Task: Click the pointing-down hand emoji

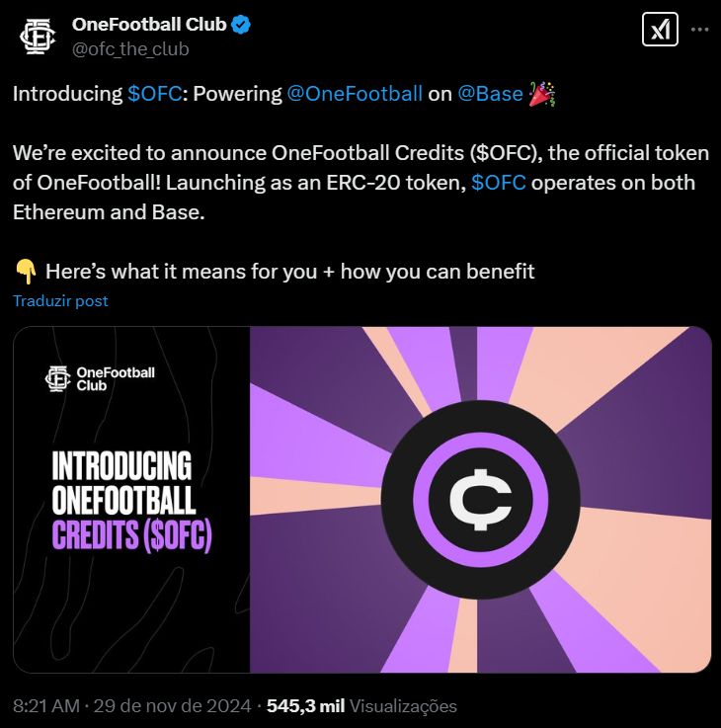Action: (x=26, y=272)
